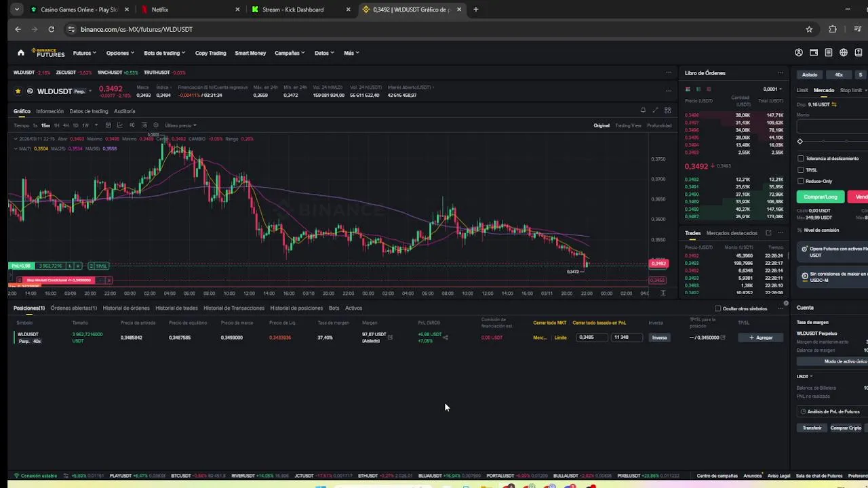Expand the chart to fullscreen
868x488 pixels.
point(655,110)
